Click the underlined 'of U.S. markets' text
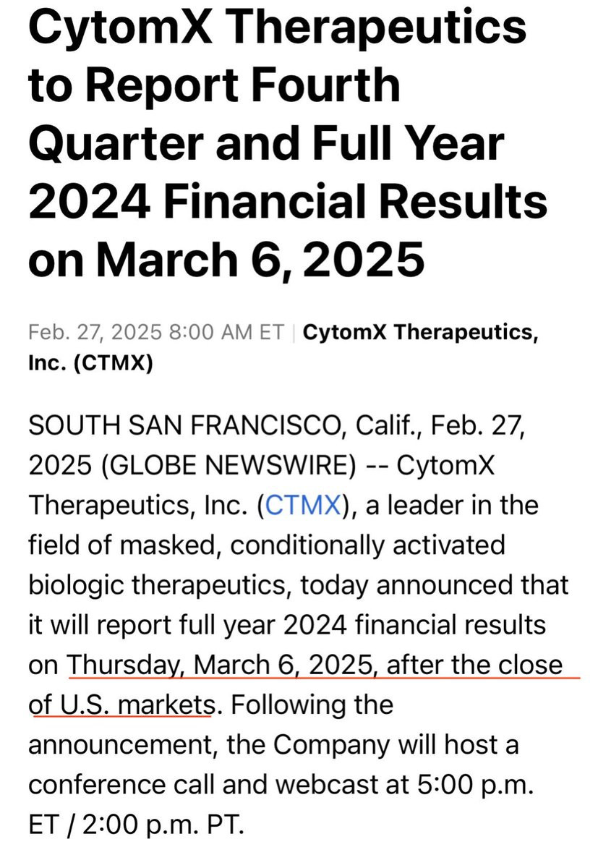The image size is (598, 868). click(121, 704)
